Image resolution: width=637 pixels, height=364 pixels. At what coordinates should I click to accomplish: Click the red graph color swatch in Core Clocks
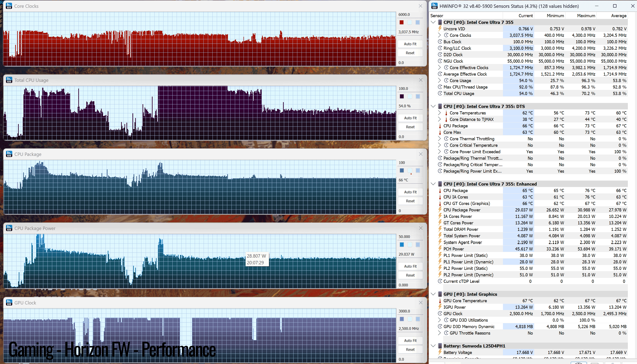(401, 23)
